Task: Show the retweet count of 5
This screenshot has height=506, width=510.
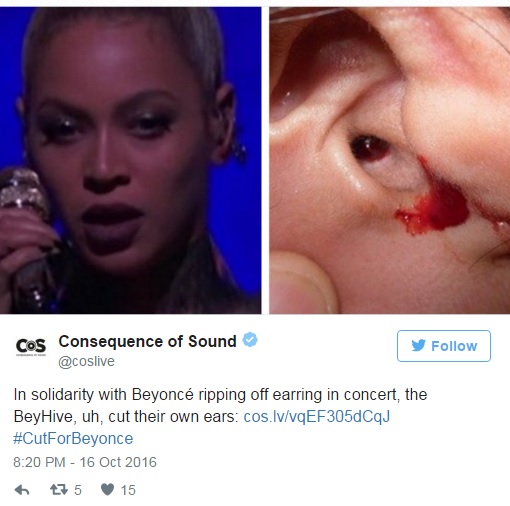Action: 78,490
